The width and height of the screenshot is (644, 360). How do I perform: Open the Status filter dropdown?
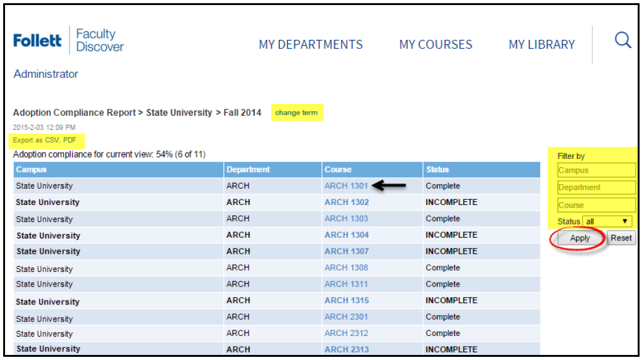(x=607, y=221)
